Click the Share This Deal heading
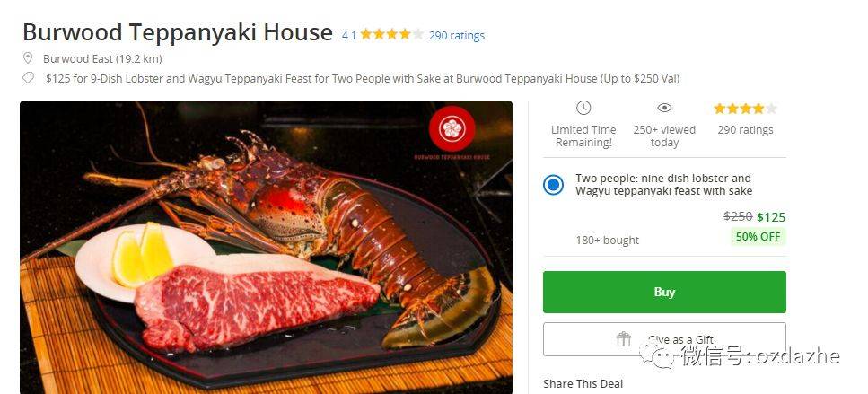The width and height of the screenshot is (868, 394). point(583,383)
